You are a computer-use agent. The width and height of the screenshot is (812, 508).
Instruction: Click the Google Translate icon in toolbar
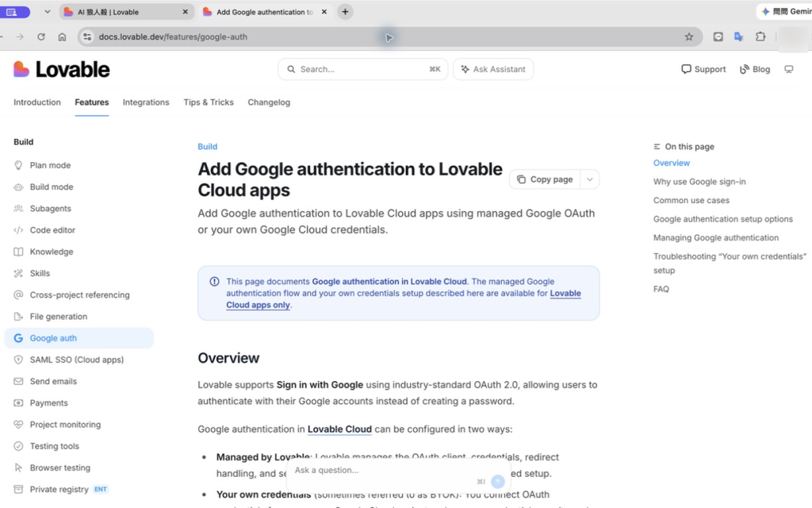click(739, 37)
